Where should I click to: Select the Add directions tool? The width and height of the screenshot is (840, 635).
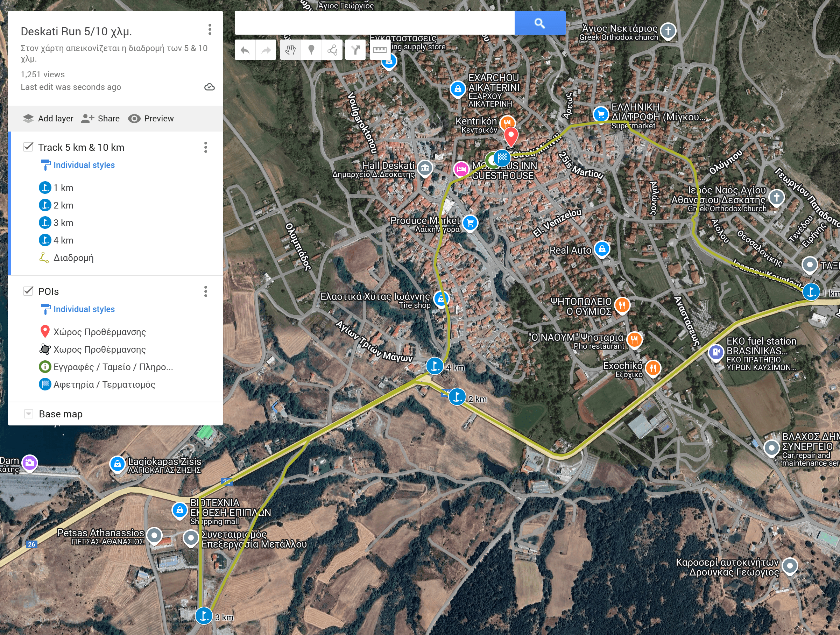pyautogui.click(x=355, y=50)
